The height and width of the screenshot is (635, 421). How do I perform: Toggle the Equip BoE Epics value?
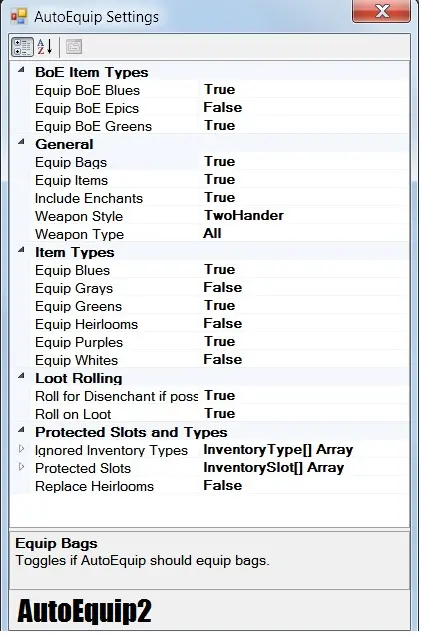(x=223, y=108)
